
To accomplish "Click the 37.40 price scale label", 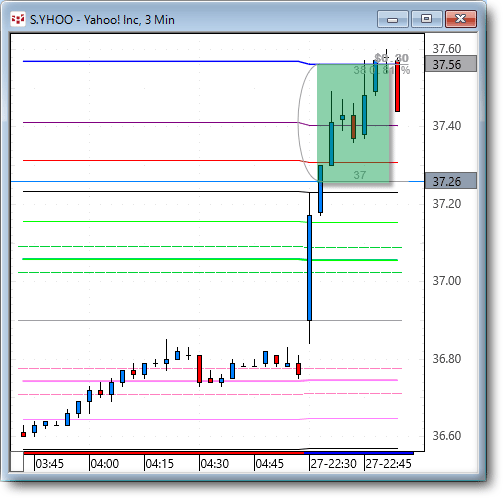I will tap(447, 126).
